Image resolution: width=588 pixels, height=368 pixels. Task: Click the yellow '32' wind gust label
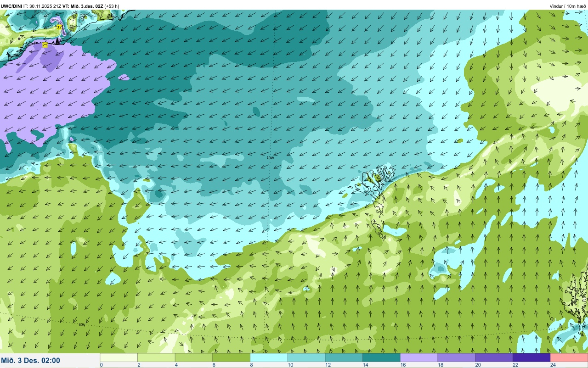59,27
